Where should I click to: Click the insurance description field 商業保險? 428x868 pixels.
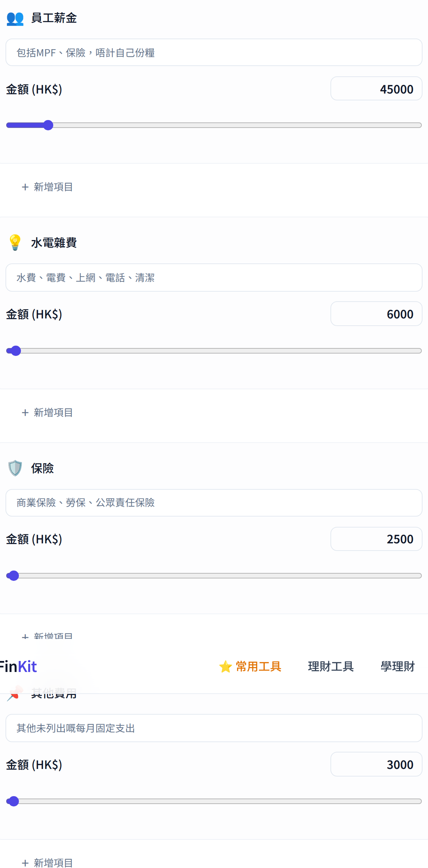(214, 503)
